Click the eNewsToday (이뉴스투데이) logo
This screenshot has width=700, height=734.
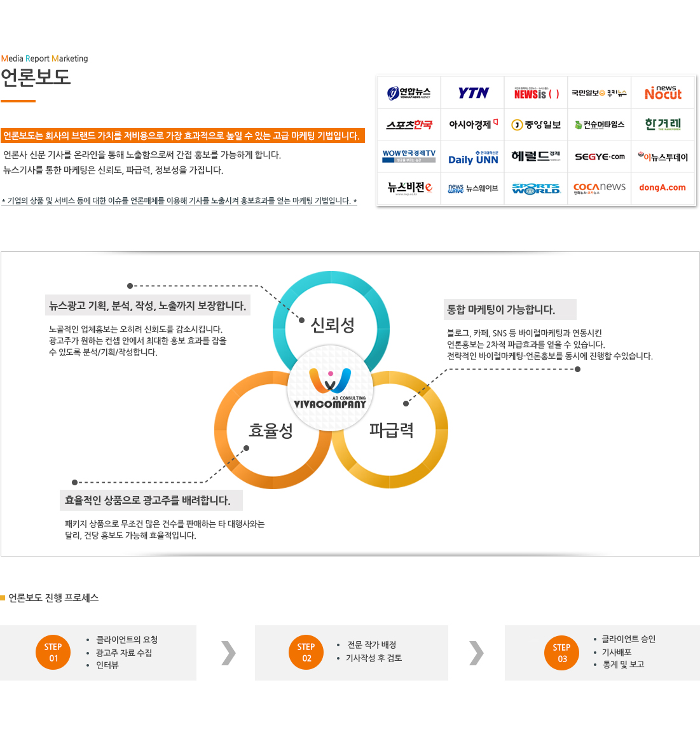point(663,156)
